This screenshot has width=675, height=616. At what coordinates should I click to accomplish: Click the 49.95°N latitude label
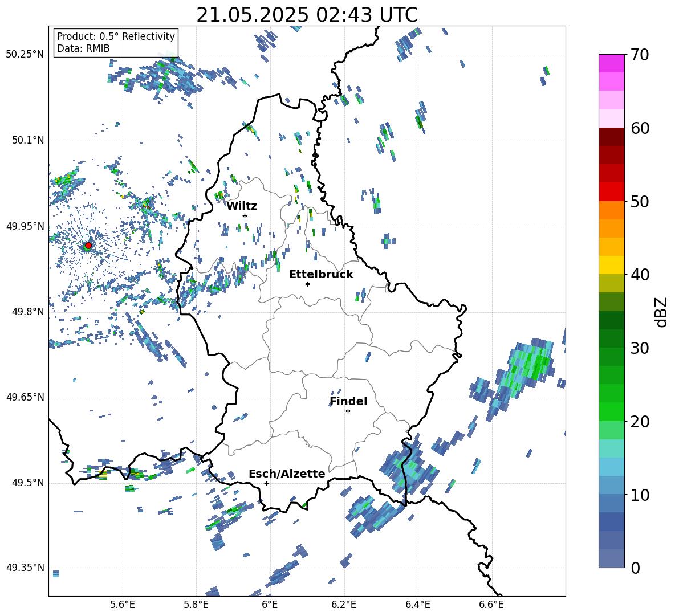click(25, 226)
